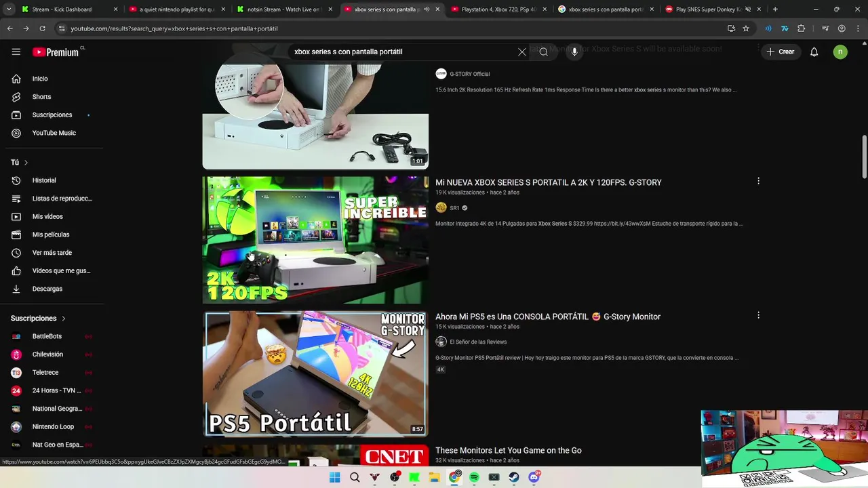868x488 pixels.
Task: Open YouTube Music in the sidebar
Action: click(54, 133)
